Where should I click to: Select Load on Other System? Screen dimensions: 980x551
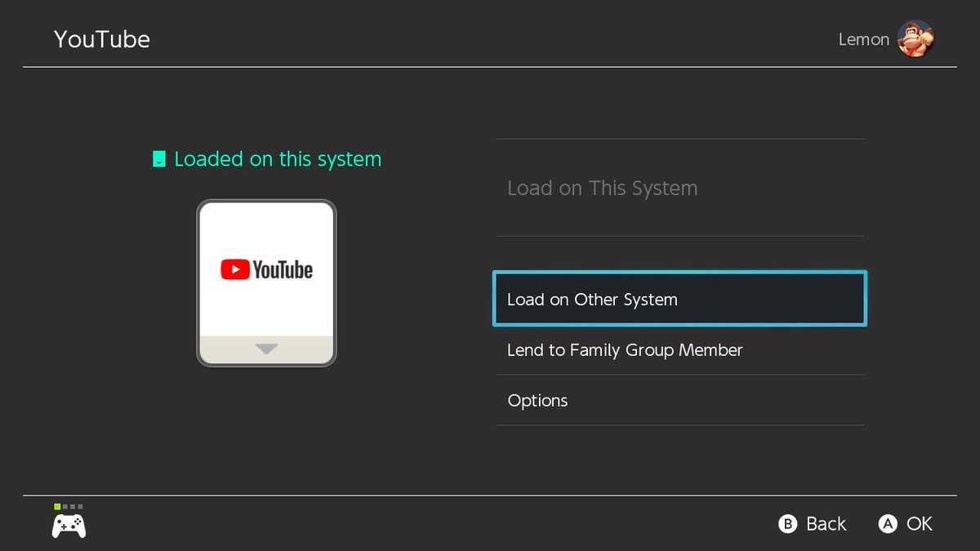679,300
